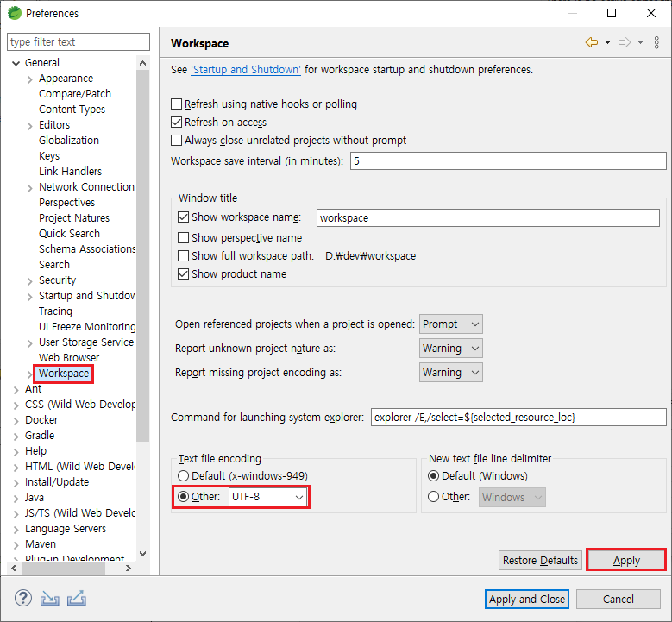672x622 pixels.
Task: Click the Restore Defaults button
Action: click(540, 560)
